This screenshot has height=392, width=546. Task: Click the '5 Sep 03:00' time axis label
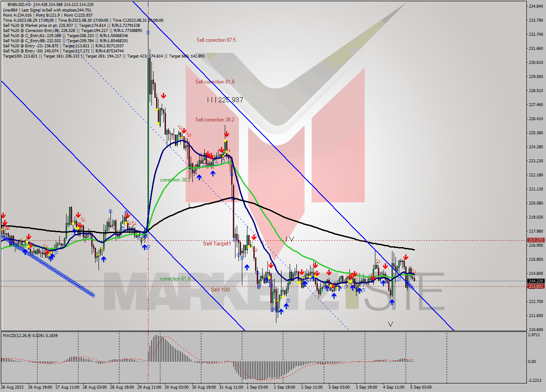pos(421,387)
